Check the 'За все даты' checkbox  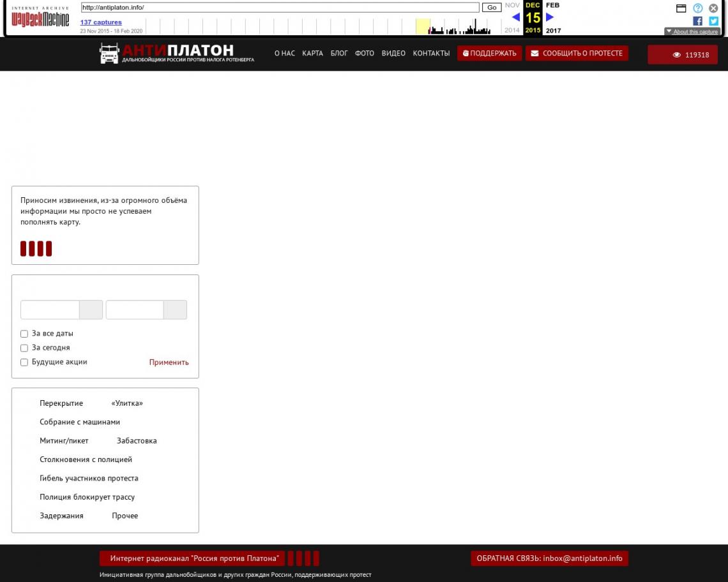pos(24,334)
